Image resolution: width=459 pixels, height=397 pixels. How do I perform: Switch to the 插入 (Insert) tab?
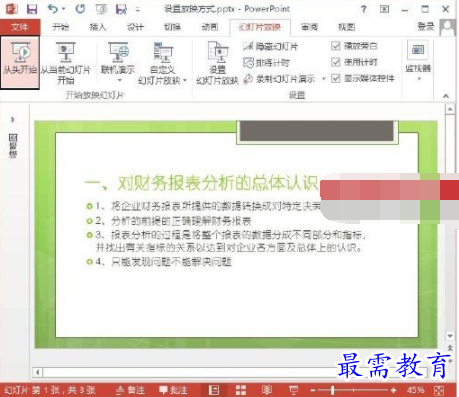(x=98, y=27)
